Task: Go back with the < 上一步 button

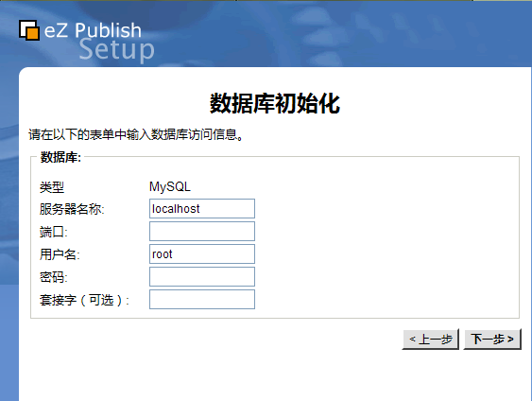Action: 431,339
